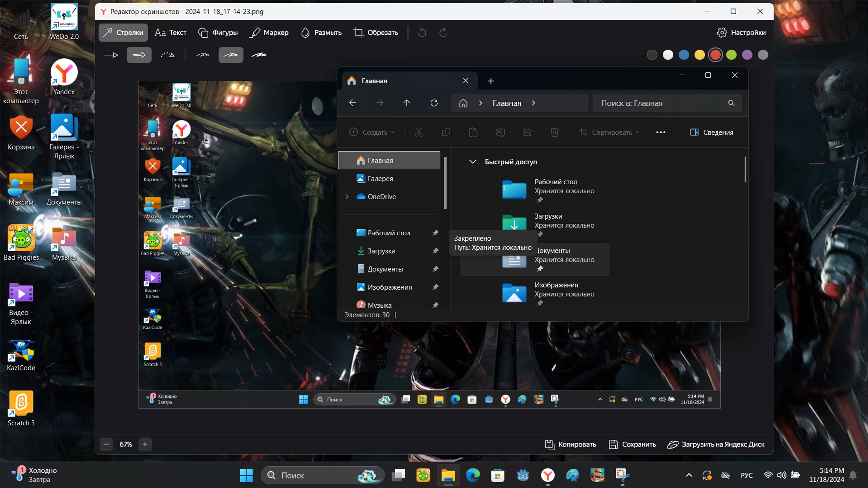Viewport: 868px width, 488px height.
Task: Collapse the Быстрый доступ section
Action: (x=472, y=162)
